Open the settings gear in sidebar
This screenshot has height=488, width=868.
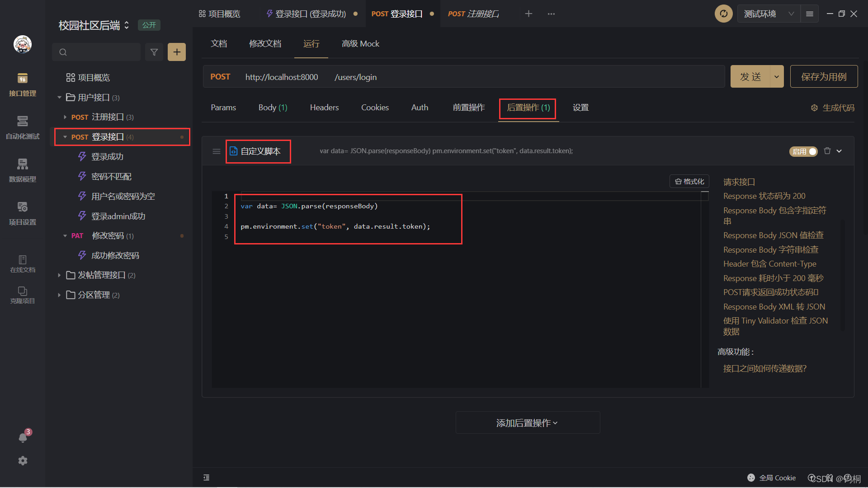tap(23, 460)
